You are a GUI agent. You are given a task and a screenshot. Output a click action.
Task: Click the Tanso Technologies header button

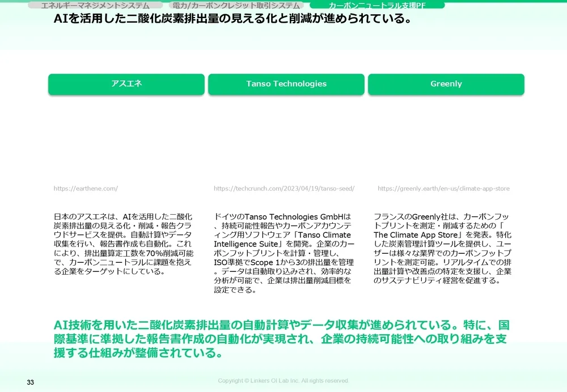pyautogui.click(x=286, y=84)
